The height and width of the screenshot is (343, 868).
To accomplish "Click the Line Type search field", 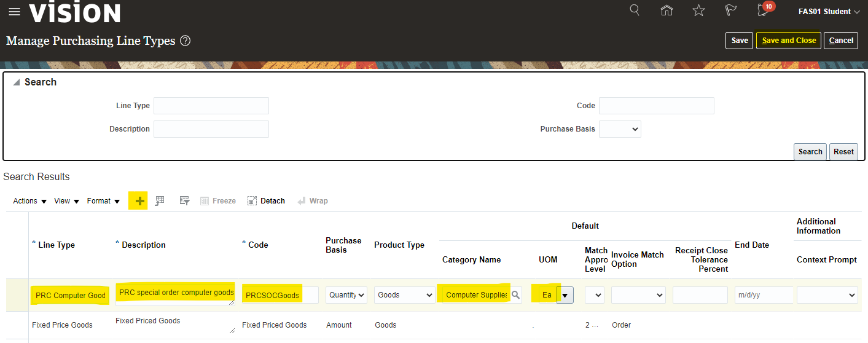I will (x=211, y=106).
